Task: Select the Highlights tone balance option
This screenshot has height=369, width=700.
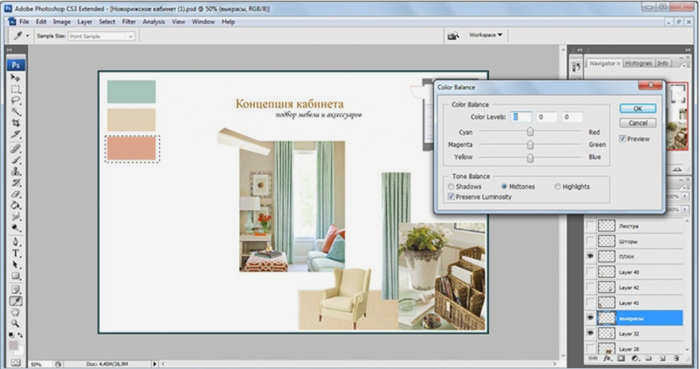Action: click(x=557, y=187)
